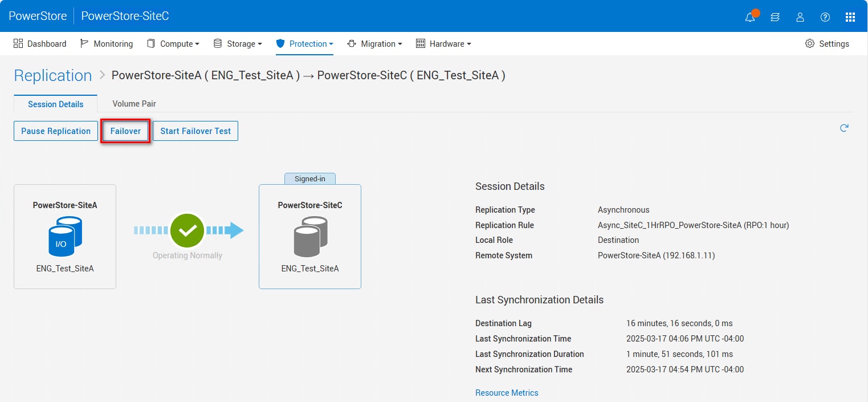Click ENG_Test_SiteA label under SiteA
The width and height of the screenshot is (868, 402).
65,268
